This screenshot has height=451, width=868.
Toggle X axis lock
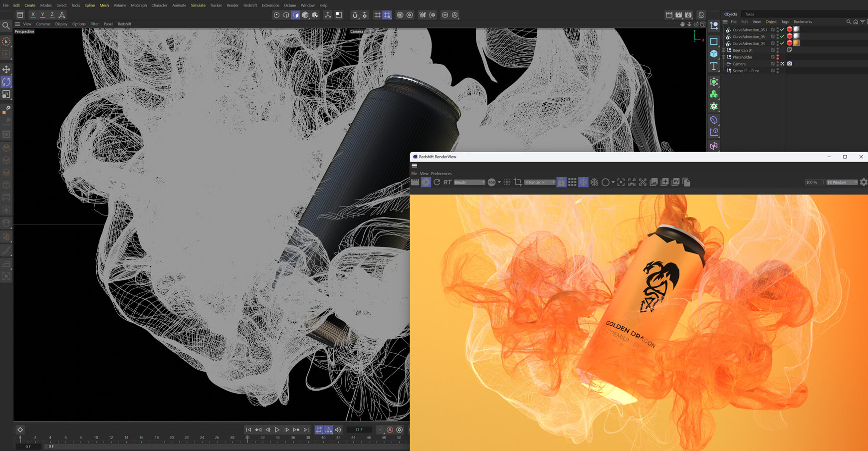click(33, 15)
